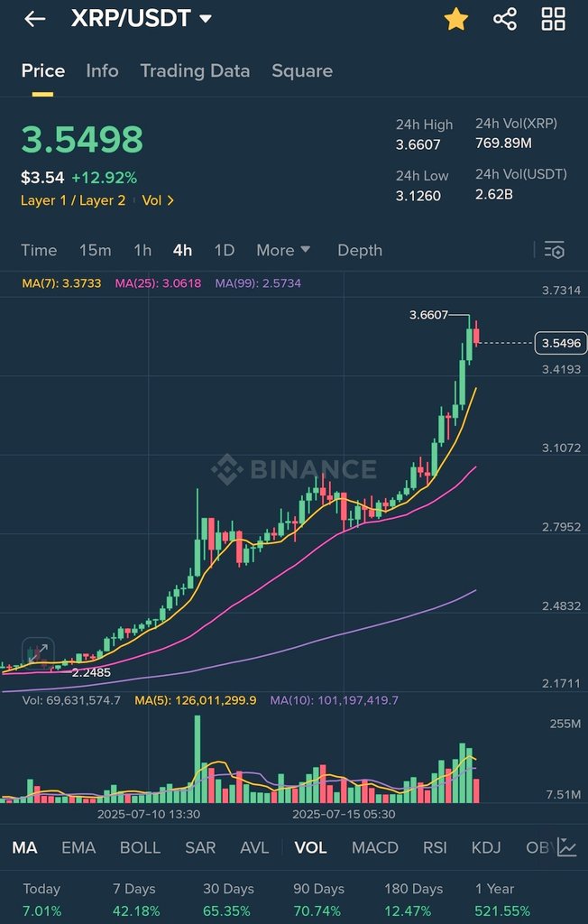Click the +12.92% change value
Viewport: 588px width, 924px height.
[105, 178]
